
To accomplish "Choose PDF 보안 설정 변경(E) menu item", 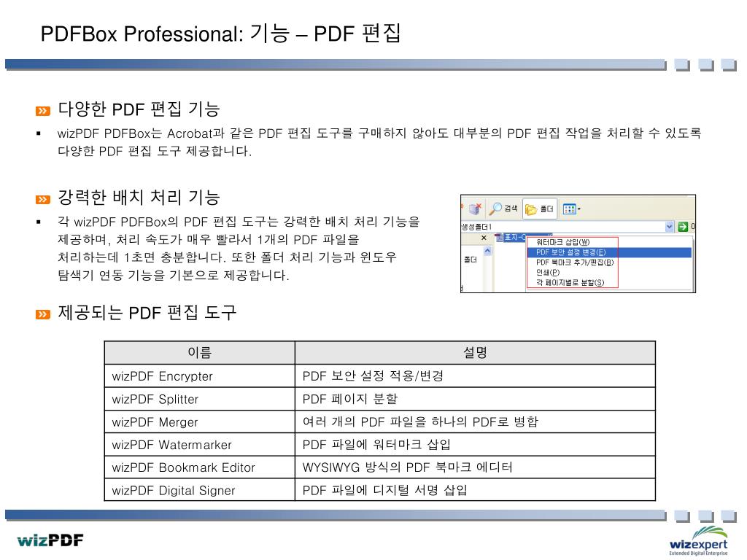I will click(x=609, y=252).
